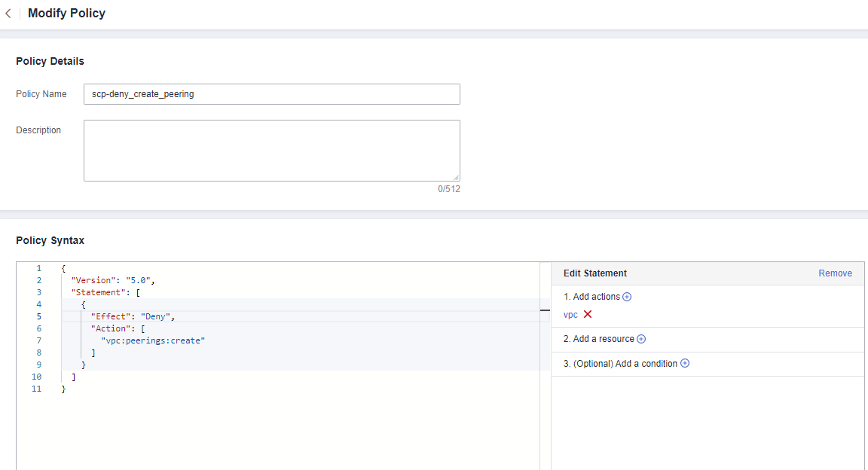868x470 pixels.
Task: Click inside the Description text area
Action: (x=272, y=151)
